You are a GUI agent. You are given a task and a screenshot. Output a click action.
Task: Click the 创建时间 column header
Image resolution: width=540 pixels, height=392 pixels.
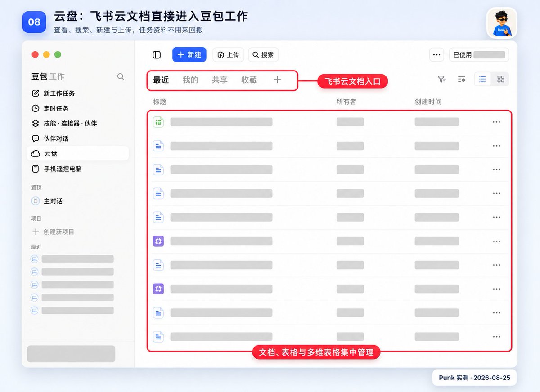point(428,102)
